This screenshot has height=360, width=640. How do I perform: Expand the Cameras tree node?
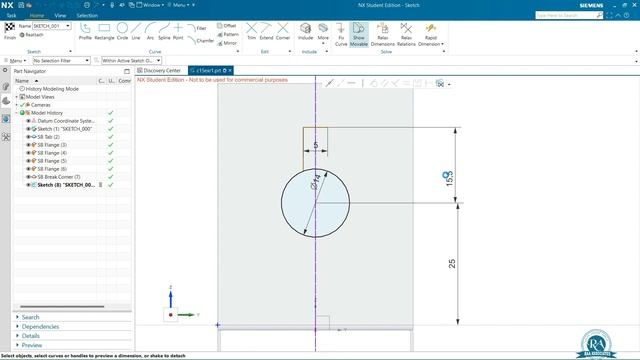coord(17,105)
